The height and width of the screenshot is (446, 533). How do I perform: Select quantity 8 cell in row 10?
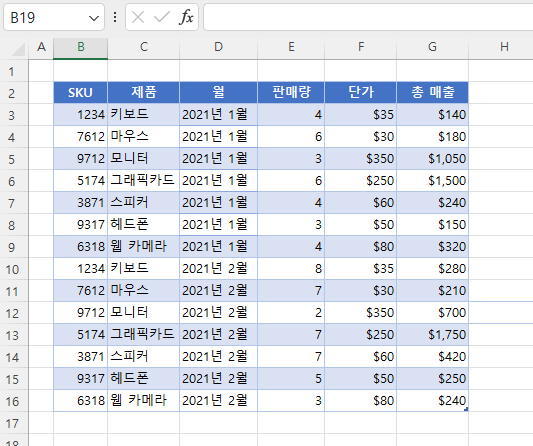[x=291, y=269]
